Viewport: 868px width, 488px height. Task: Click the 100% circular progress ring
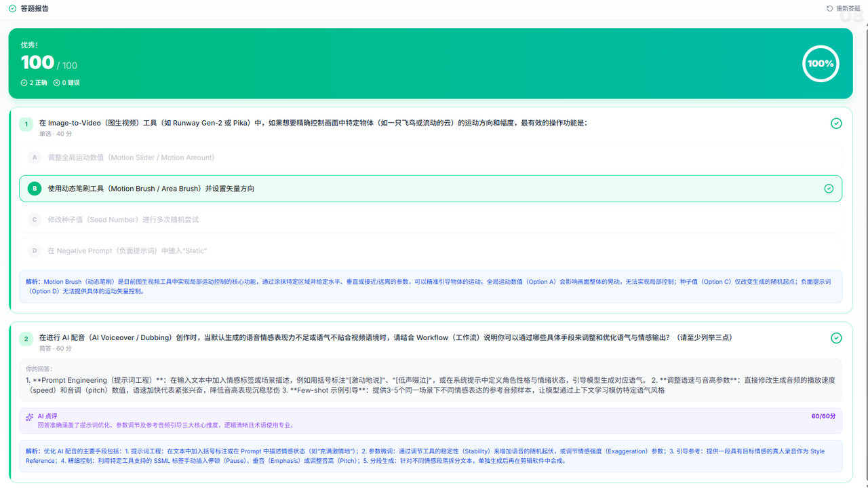click(x=821, y=64)
